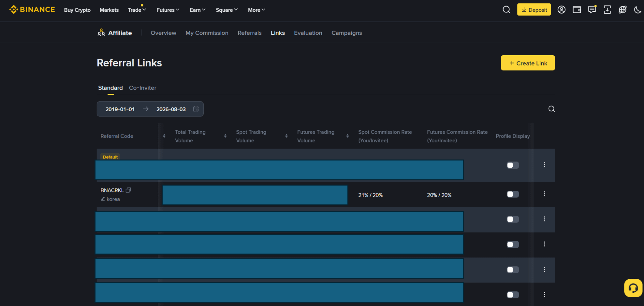Screen dimensions: 644x306
Task: Toggle Profile Display in the fifth table row
Action: (x=513, y=270)
